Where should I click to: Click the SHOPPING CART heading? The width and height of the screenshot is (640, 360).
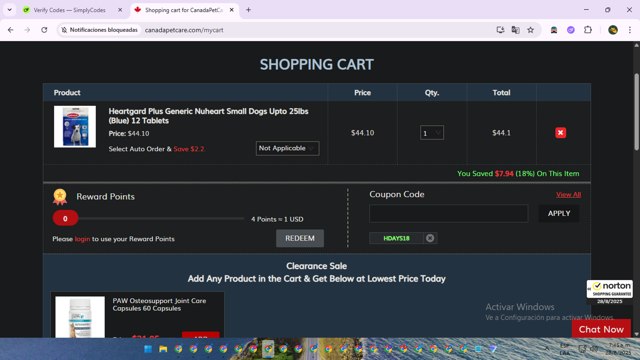pyautogui.click(x=317, y=64)
